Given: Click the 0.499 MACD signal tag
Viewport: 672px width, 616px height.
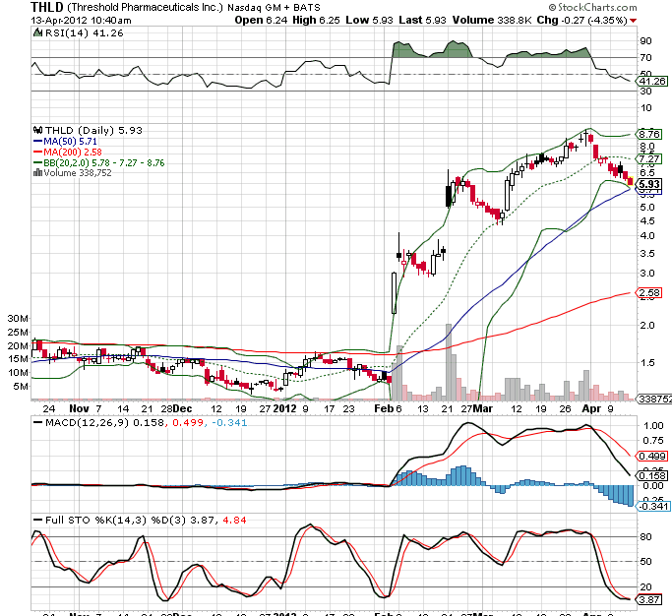Looking at the screenshot, I should coord(652,457).
